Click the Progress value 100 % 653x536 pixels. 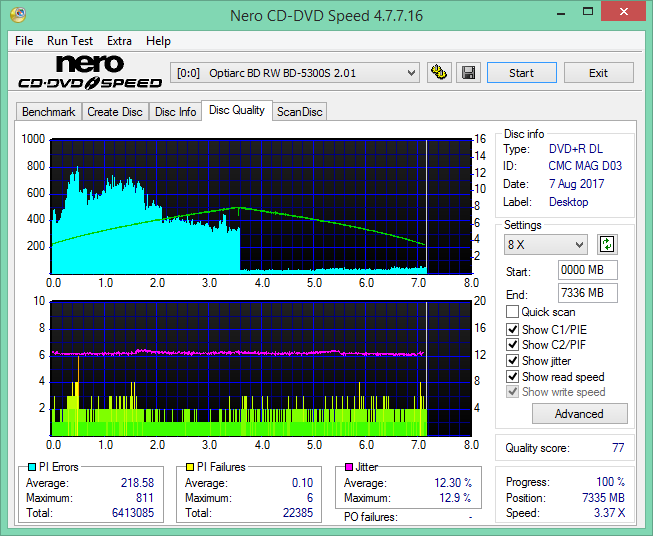(x=610, y=482)
